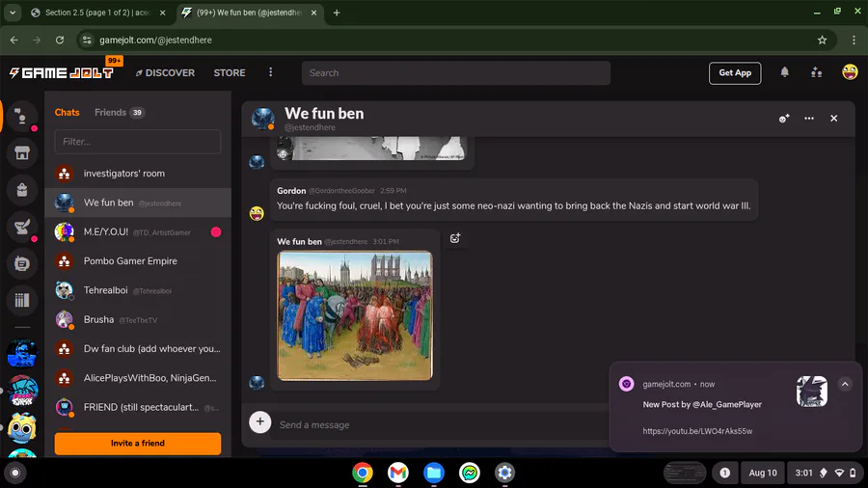Open the chat sidebar icon

point(22,117)
